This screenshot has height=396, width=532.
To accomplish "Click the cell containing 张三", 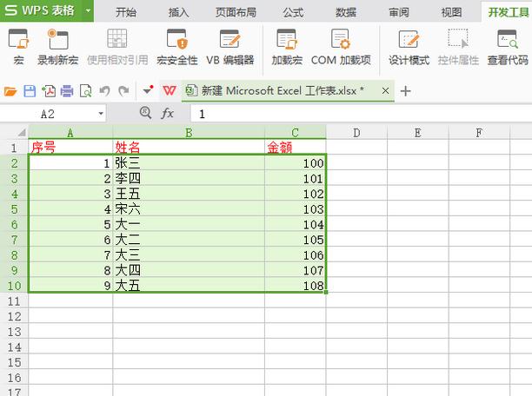I will point(189,163).
